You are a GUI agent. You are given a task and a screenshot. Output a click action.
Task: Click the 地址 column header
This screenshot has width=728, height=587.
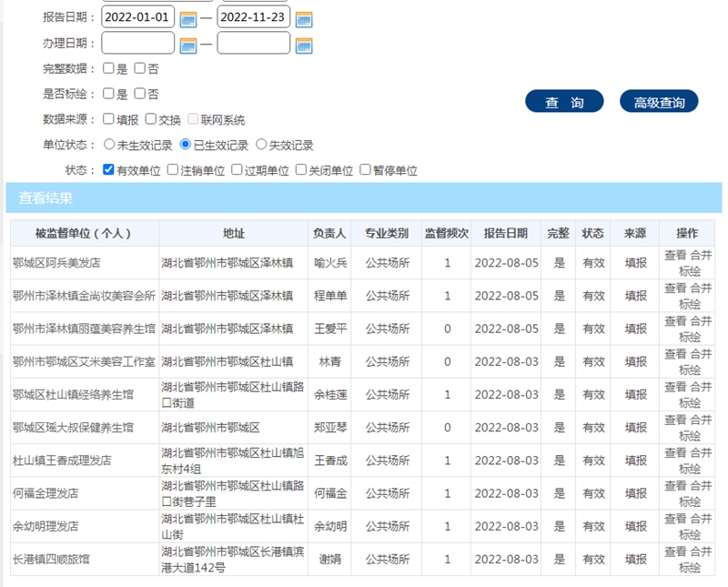(x=234, y=233)
